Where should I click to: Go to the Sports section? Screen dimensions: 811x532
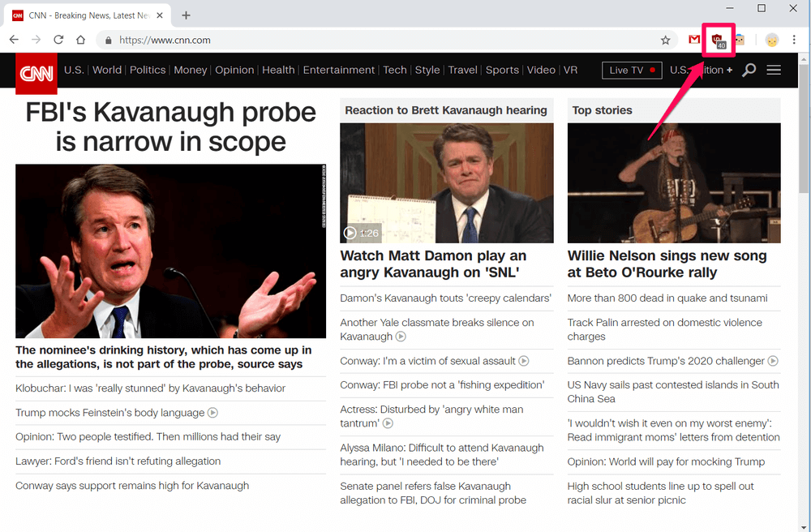coord(502,70)
